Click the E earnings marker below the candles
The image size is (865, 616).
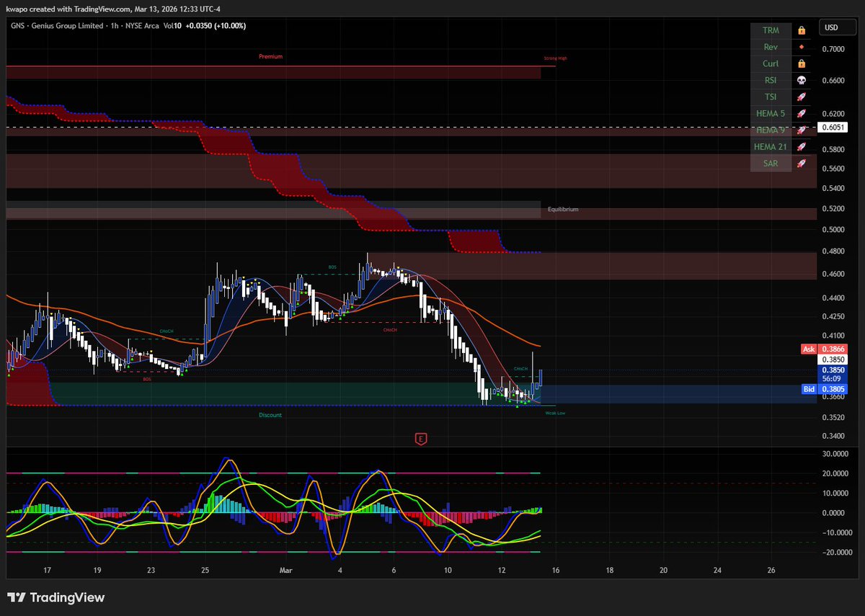click(x=421, y=438)
